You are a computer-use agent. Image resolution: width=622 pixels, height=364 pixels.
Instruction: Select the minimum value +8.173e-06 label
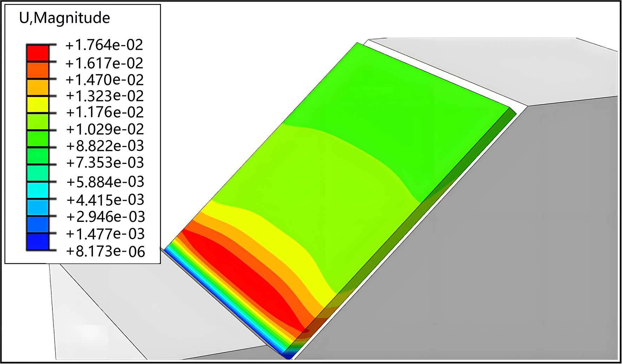pos(106,251)
